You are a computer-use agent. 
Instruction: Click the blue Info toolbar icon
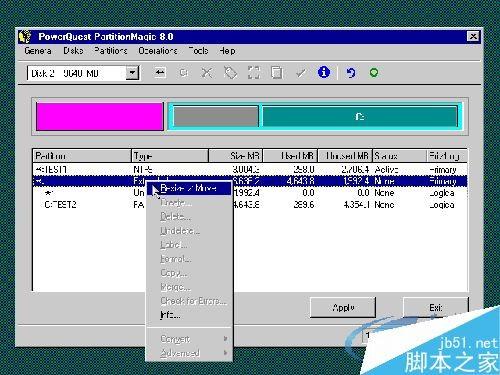pyautogui.click(x=324, y=72)
